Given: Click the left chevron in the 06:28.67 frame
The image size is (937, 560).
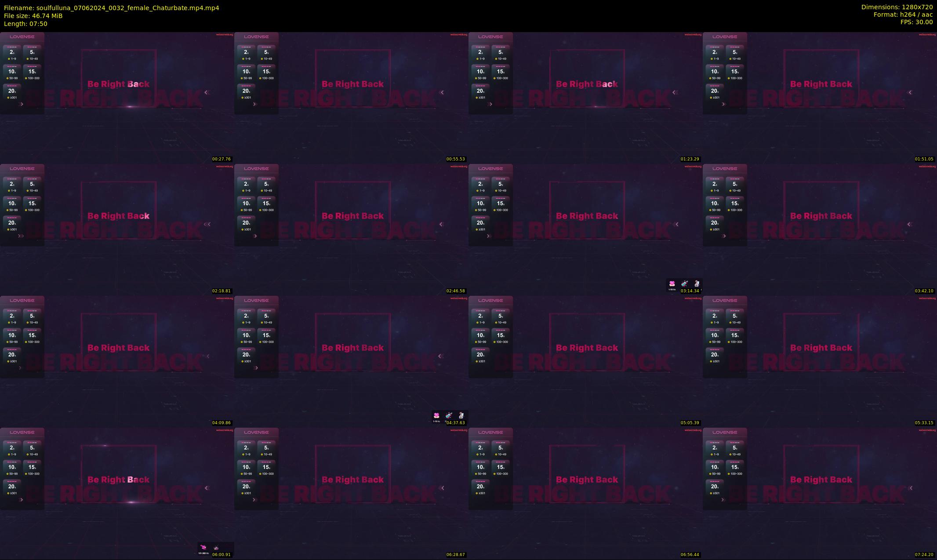Looking at the screenshot, I should 442,488.
